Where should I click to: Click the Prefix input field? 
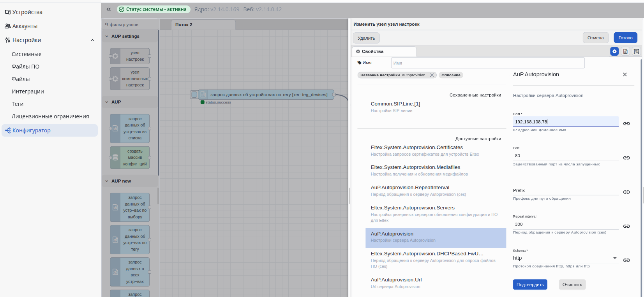(x=566, y=190)
